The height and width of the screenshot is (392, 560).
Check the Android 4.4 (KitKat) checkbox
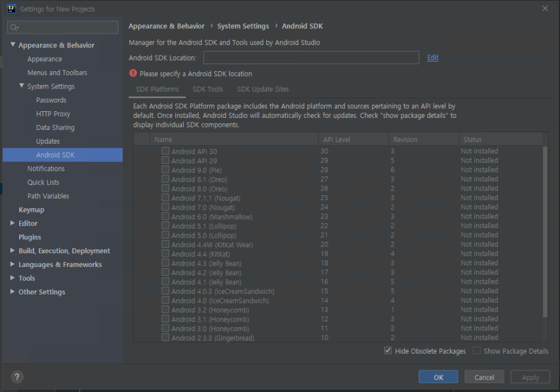(165, 253)
